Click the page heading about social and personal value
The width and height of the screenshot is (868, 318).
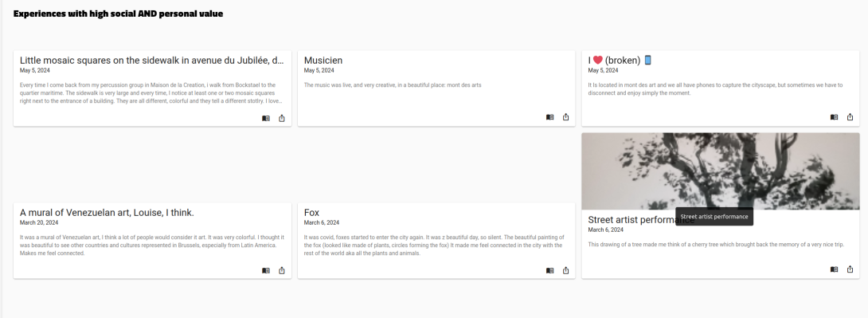[x=118, y=14]
